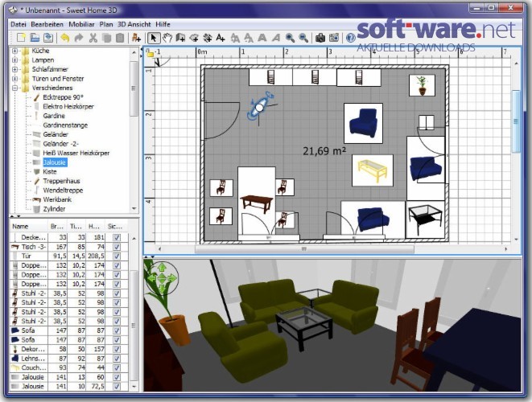Toggle visibility checkbox for Decke... row
Viewport: 532px width, 402px height.
pyautogui.click(x=117, y=237)
